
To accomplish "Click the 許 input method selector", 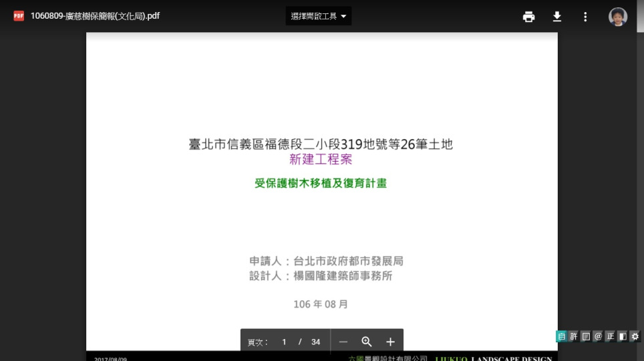I will coord(573,336).
